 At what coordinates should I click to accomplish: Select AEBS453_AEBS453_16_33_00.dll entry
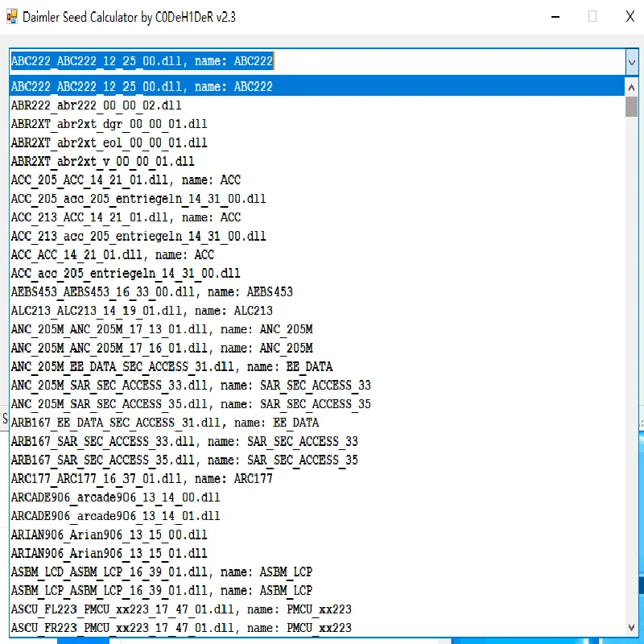click(316, 292)
